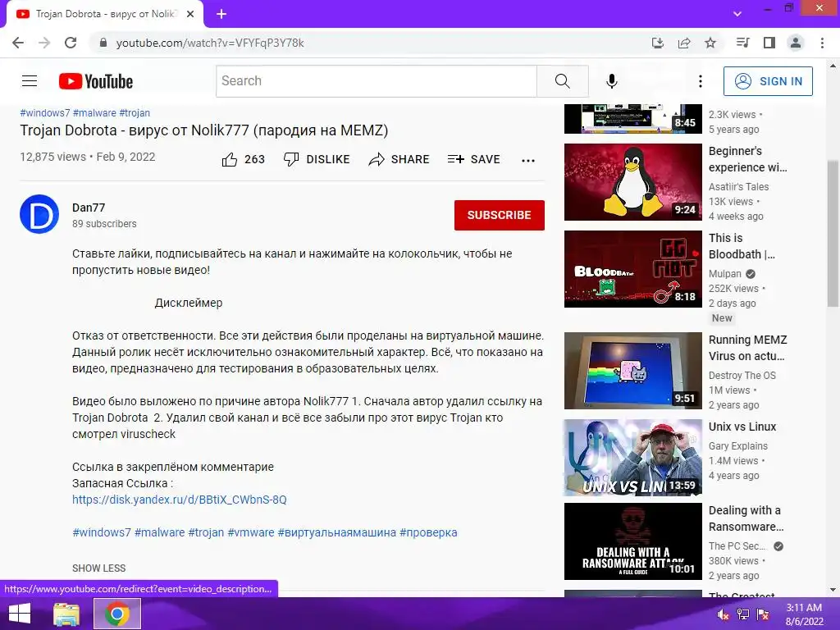This screenshot has width=840, height=630.
Task: Select the Trojan Dobrota tab
Action: [105, 14]
